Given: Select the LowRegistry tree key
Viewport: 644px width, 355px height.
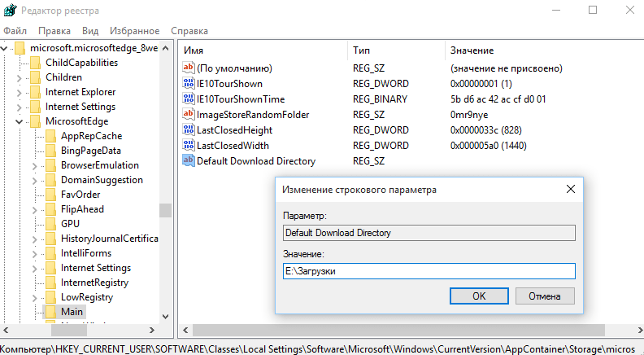Looking at the screenshot, I should click(86, 297).
